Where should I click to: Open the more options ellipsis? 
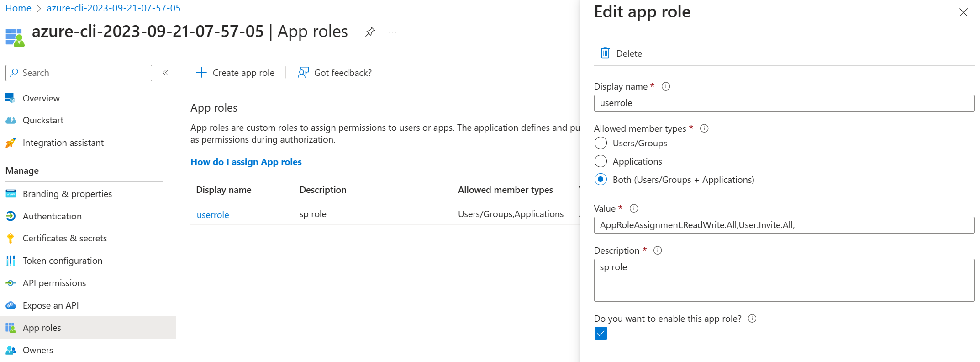coord(393,32)
